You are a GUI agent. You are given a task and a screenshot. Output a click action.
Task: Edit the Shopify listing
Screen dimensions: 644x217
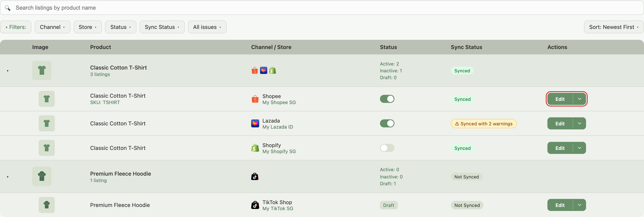pyautogui.click(x=560, y=148)
